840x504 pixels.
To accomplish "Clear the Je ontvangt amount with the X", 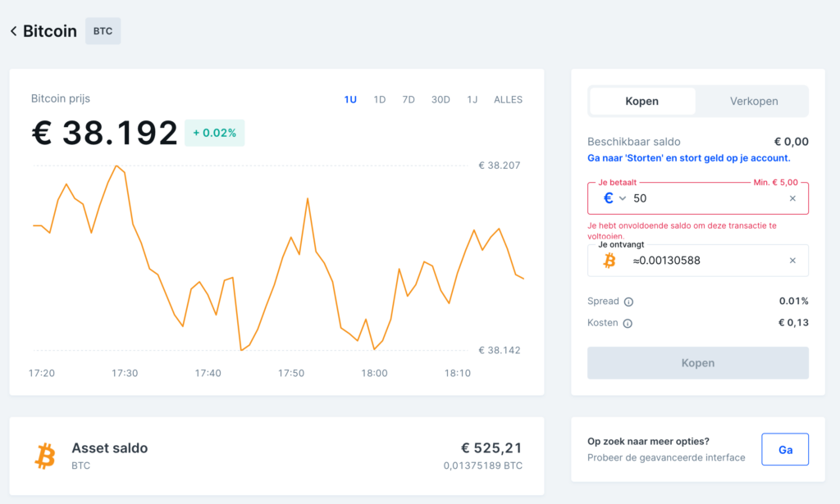I will click(792, 260).
